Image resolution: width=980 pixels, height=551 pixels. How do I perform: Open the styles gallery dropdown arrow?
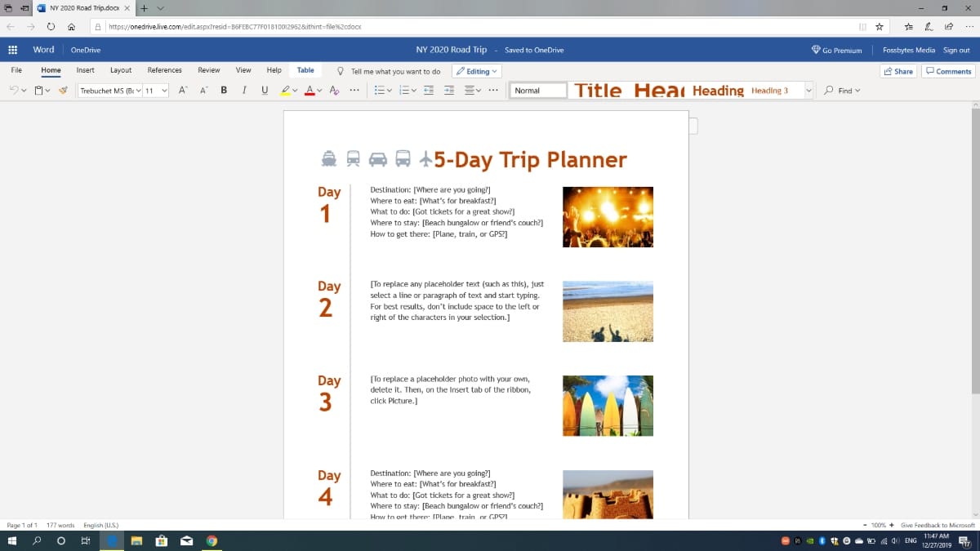[x=808, y=90]
